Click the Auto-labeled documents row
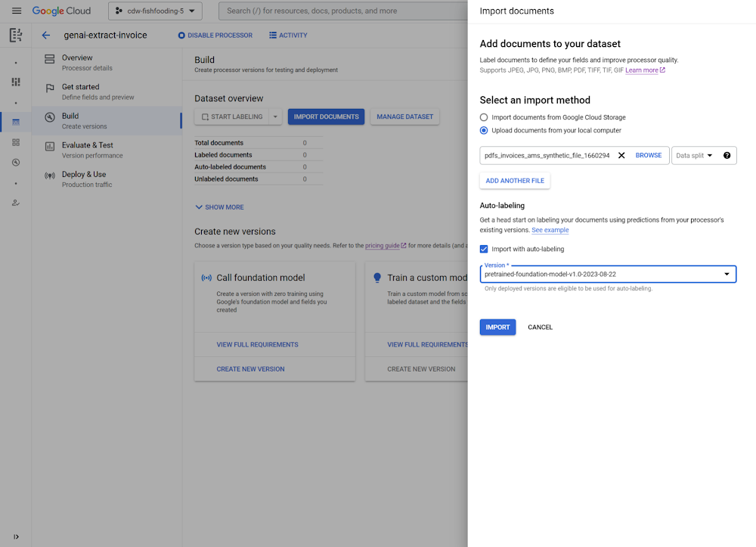 point(258,167)
